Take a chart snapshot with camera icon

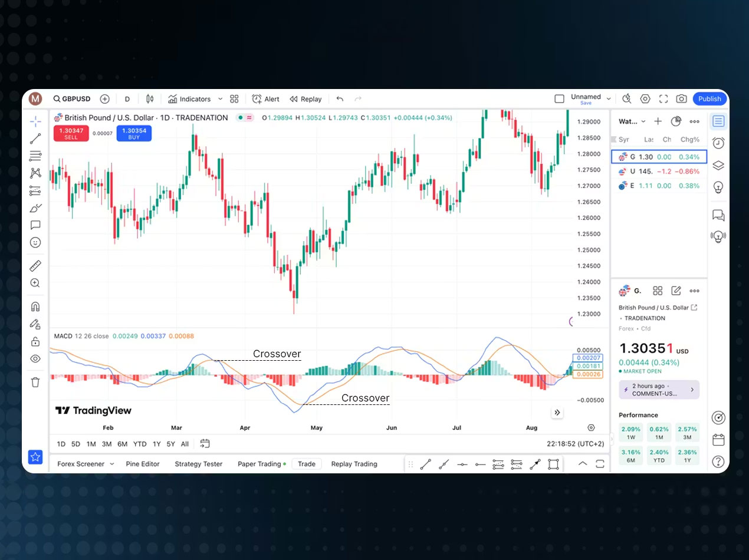[x=681, y=99]
